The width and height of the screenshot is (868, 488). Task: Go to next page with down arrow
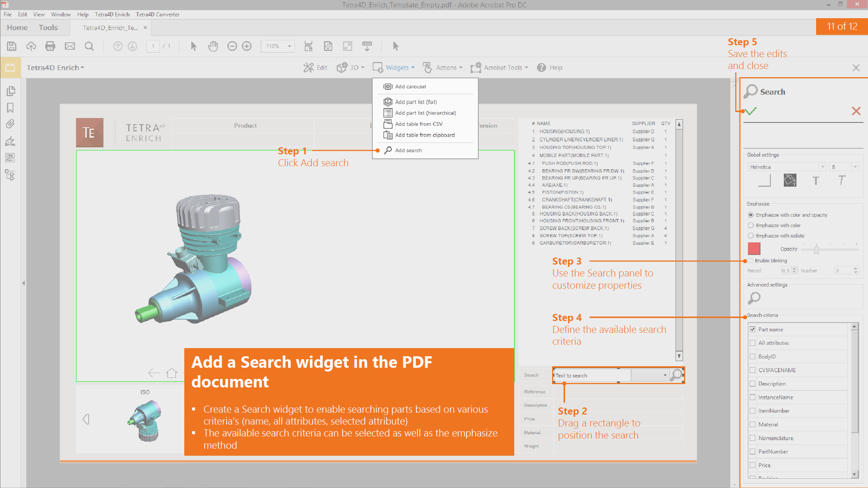click(132, 46)
